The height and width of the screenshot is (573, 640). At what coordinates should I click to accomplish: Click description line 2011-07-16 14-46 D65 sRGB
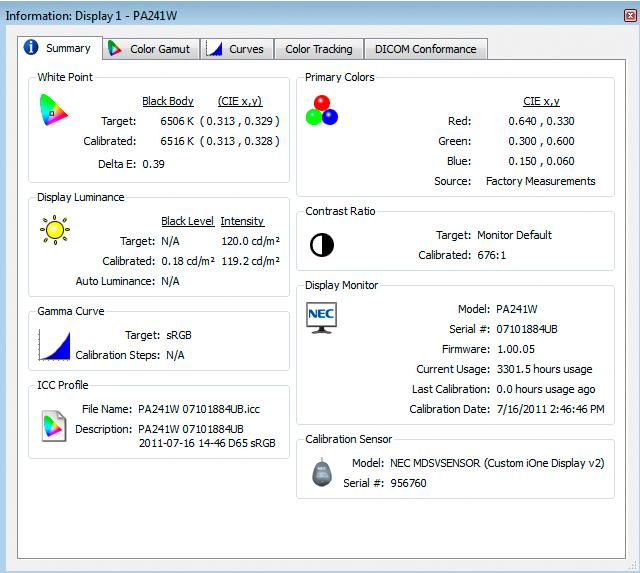[207, 443]
